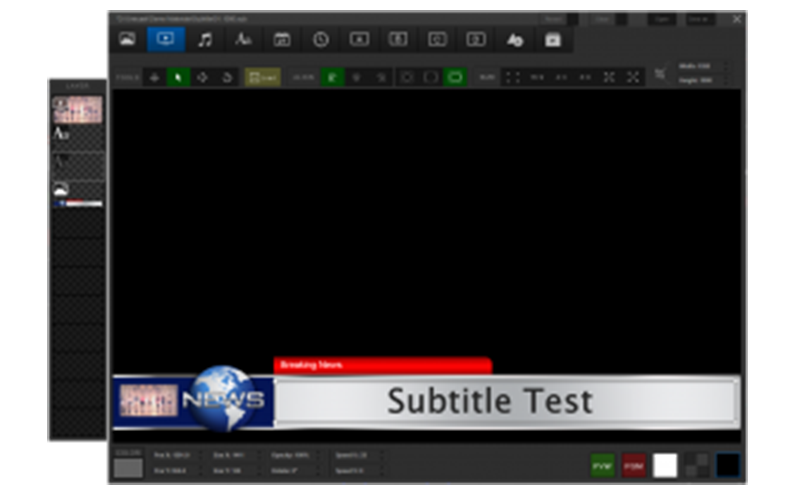Toggle the green rounded rectangle shape button
Viewport: 800px width, 500px height.
coord(455,77)
